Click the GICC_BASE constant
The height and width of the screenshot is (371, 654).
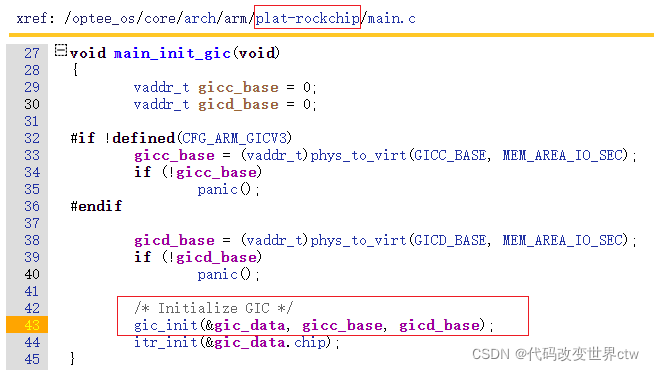450,156
